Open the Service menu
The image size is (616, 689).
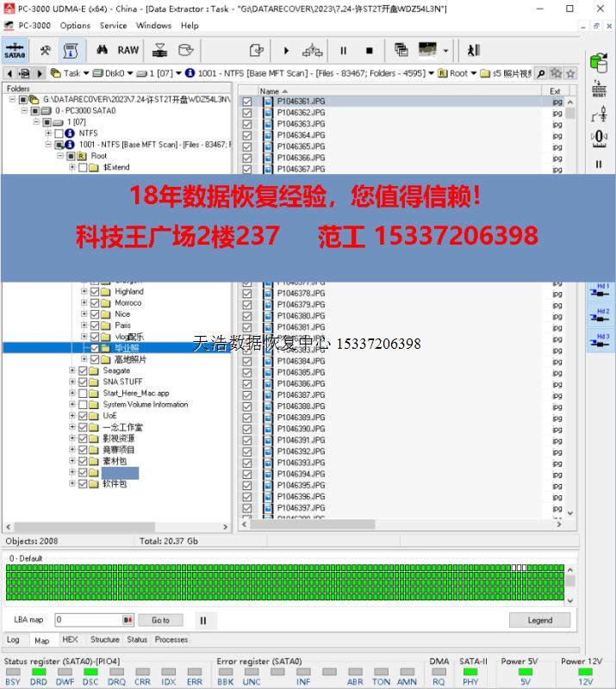click(x=113, y=25)
